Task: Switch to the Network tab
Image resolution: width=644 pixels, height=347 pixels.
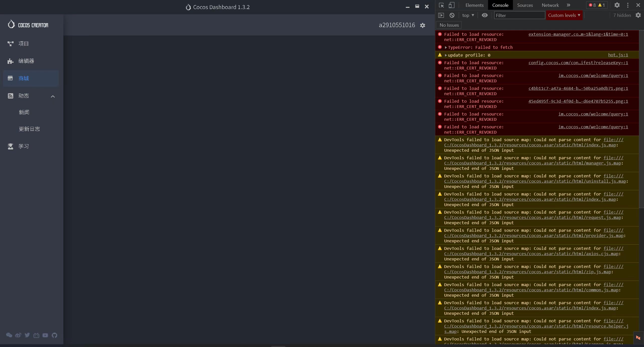Action: click(550, 5)
